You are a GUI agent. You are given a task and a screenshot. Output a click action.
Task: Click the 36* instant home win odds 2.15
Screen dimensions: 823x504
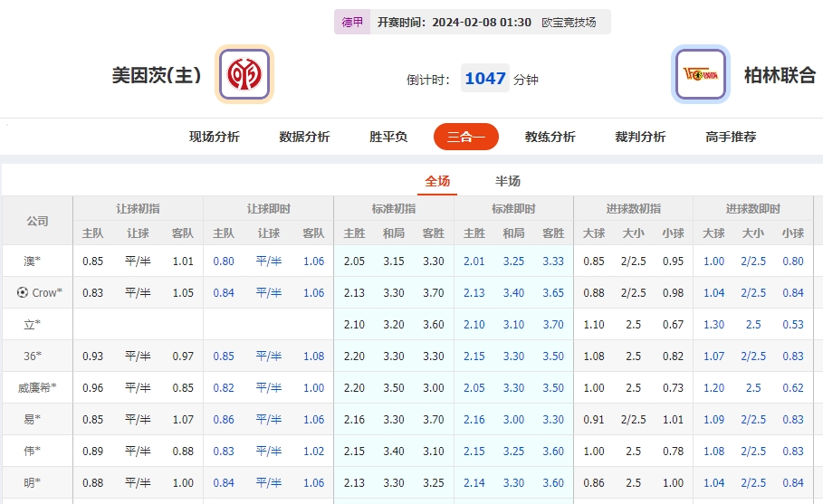[474, 356]
